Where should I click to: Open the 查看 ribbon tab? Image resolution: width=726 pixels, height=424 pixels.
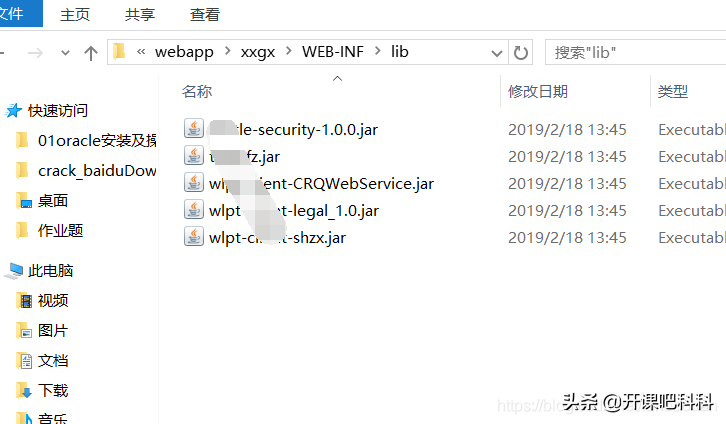[205, 14]
